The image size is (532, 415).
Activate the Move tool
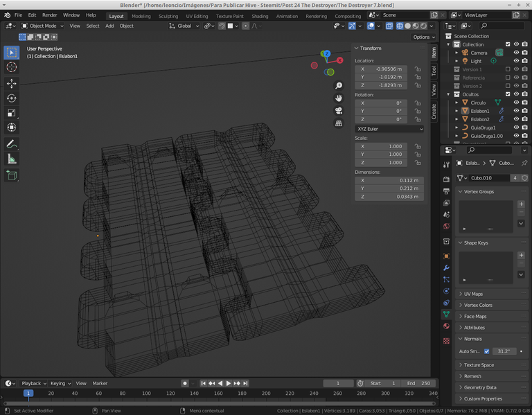click(x=12, y=83)
